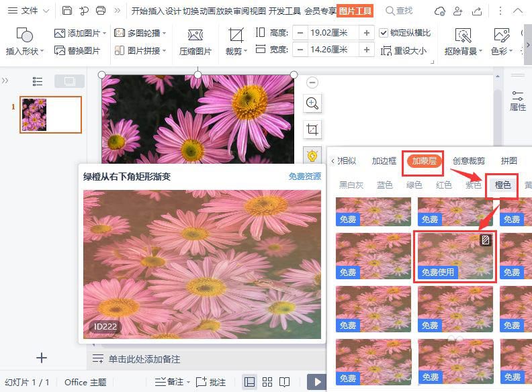
Task: Click the save icon in title bar
Action: [x=66, y=11]
